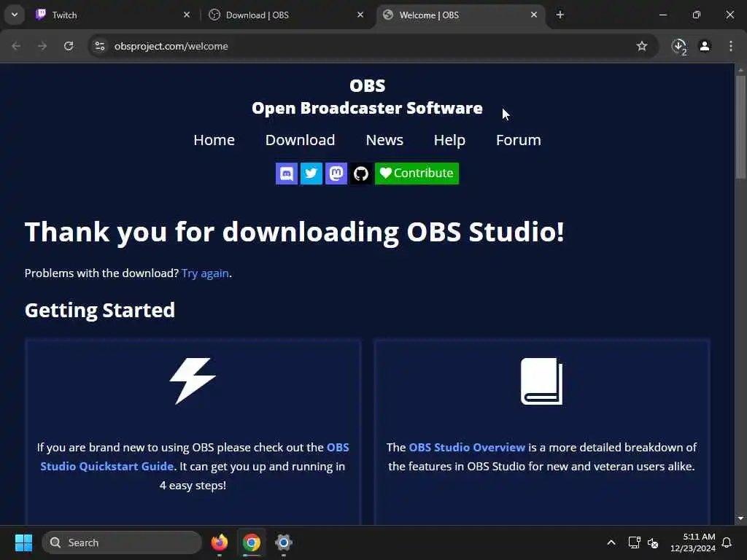Click the page vertical scrollbar thumb
Viewport: 747px width, 560px height.
coord(740,126)
